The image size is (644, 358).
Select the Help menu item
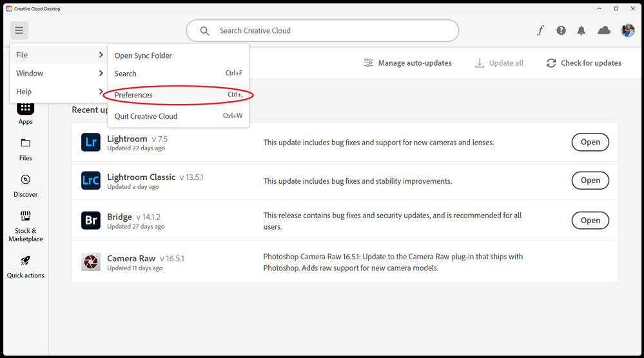(x=59, y=92)
